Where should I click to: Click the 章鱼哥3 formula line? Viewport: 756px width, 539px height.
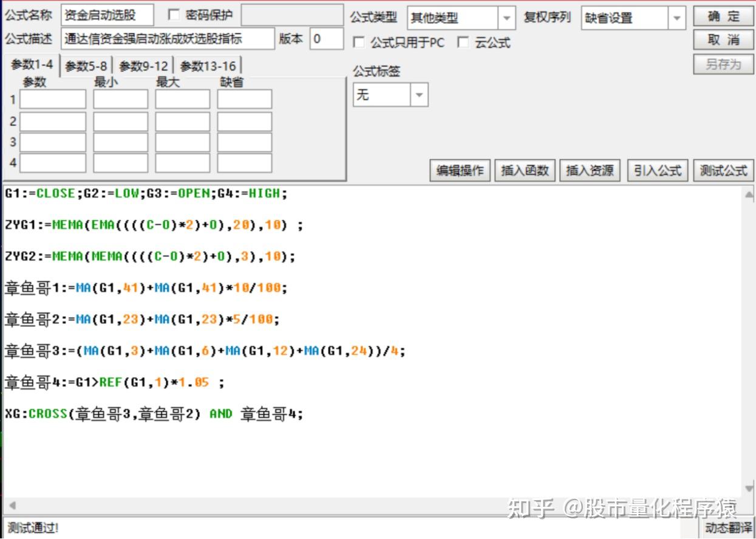pyautogui.click(x=205, y=351)
